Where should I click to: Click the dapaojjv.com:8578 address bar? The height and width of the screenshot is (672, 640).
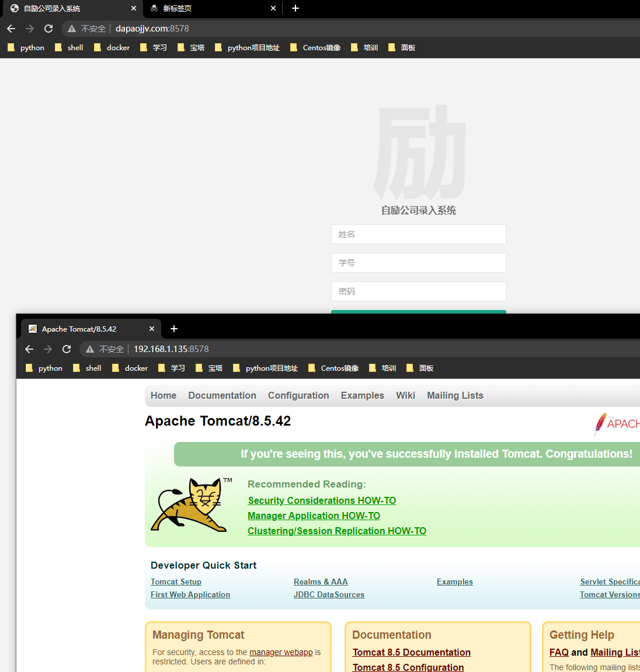tap(352, 29)
